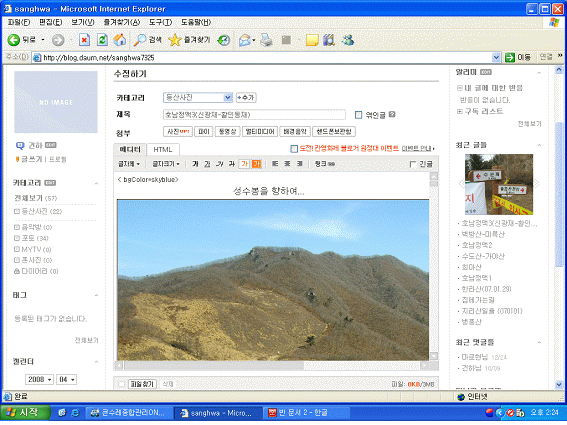Click the 파일찾기 button
This screenshot has height=425, width=567.
point(142,384)
